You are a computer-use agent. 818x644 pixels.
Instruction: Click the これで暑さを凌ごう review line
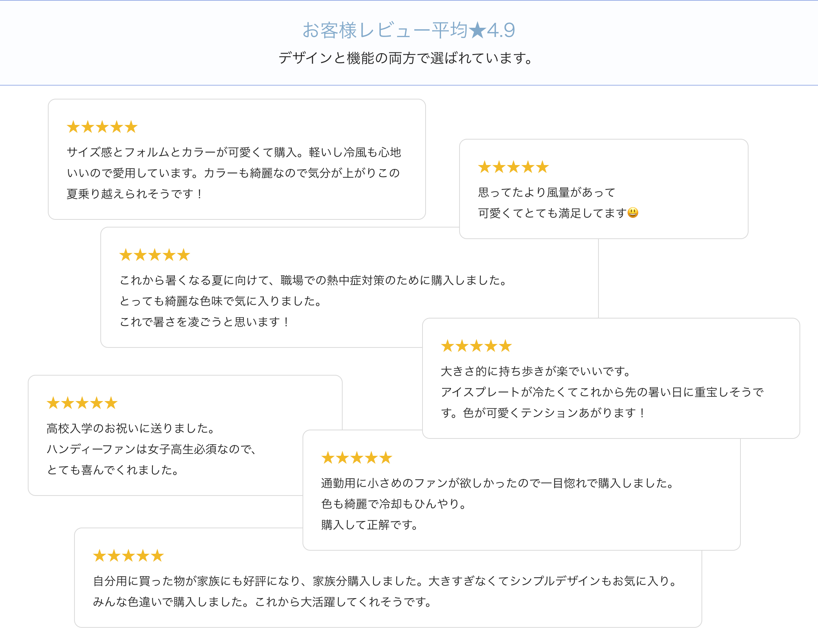(204, 322)
